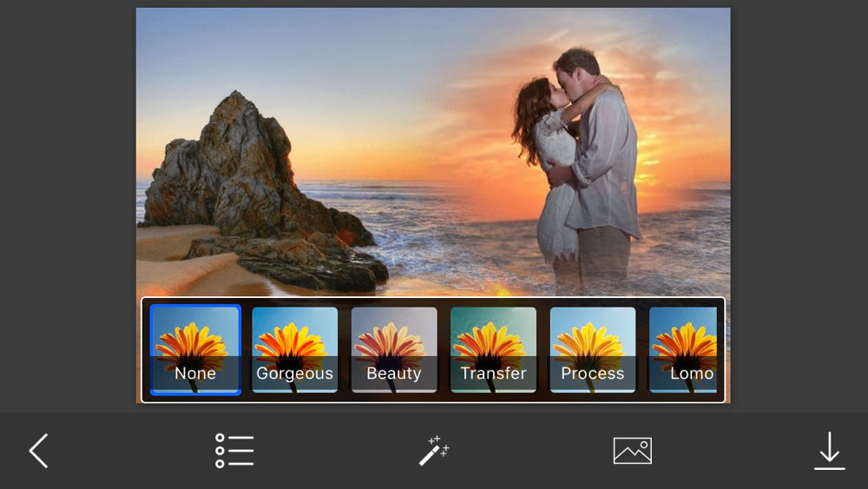This screenshot has height=489, width=868.
Task: Open the list options icon
Action: point(234,451)
